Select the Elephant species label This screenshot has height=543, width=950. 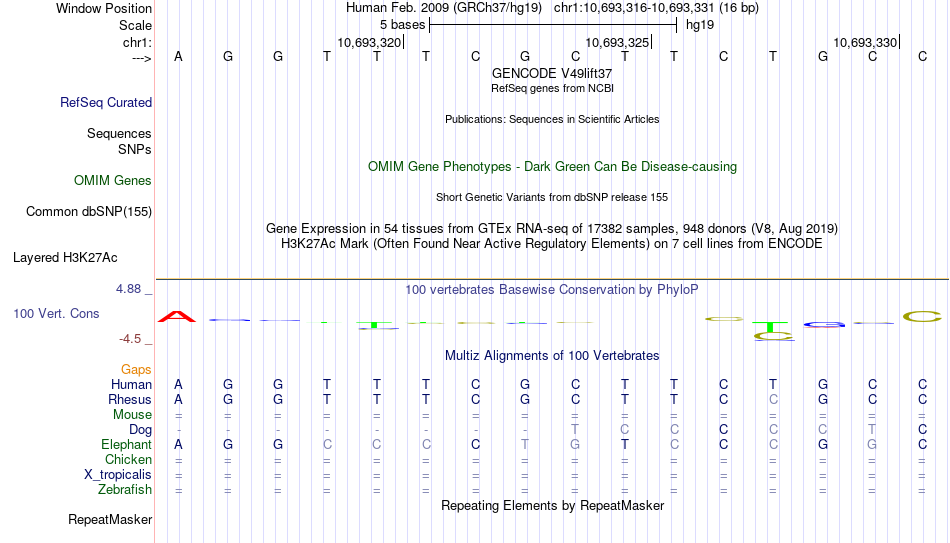126,444
